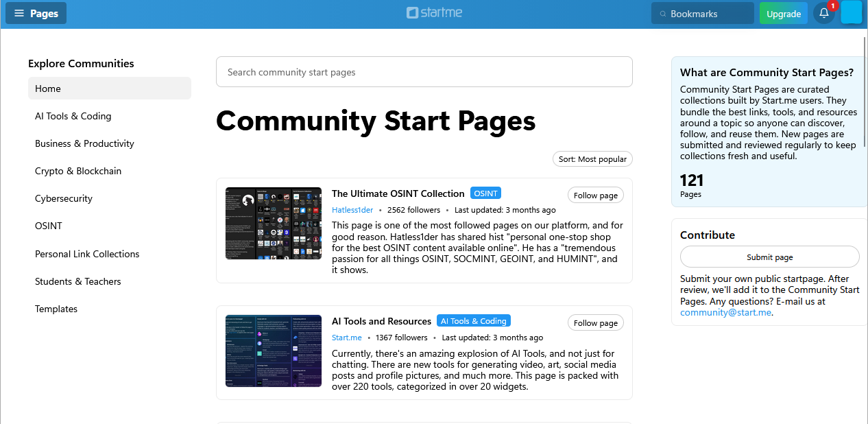
Task: Click community@start.me email link
Action: [726, 312]
